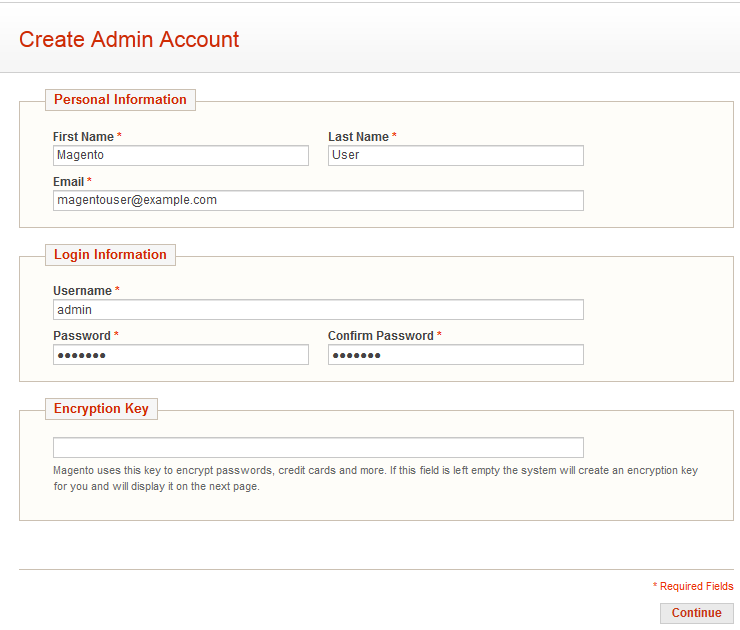Select the Password input field
Screen dimensions: 740x630
(x=181, y=354)
